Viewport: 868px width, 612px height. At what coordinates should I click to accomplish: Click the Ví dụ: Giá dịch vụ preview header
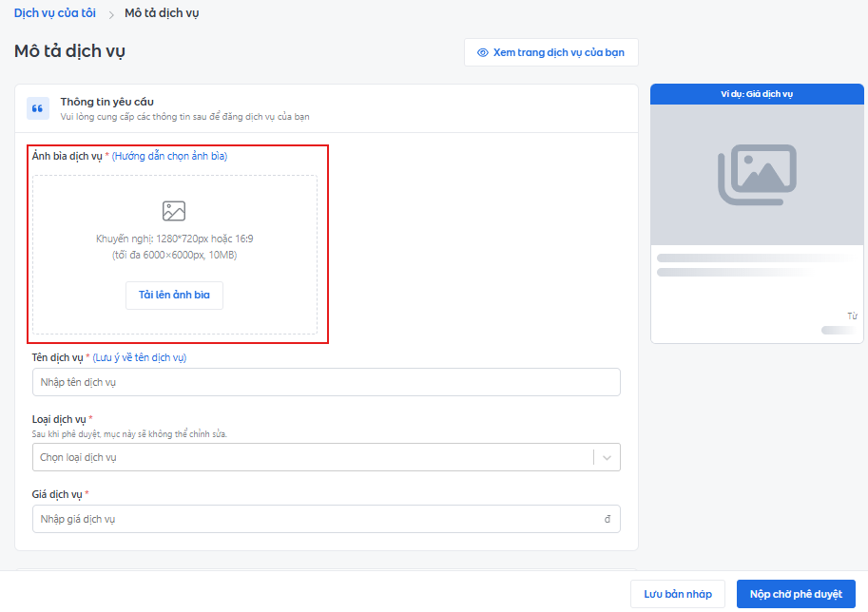tap(756, 93)
